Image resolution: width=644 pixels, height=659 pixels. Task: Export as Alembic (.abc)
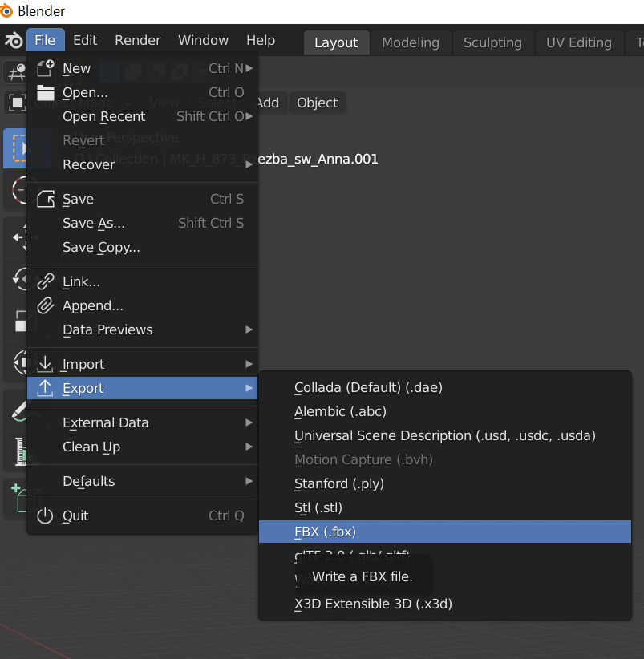pos(445,411)
